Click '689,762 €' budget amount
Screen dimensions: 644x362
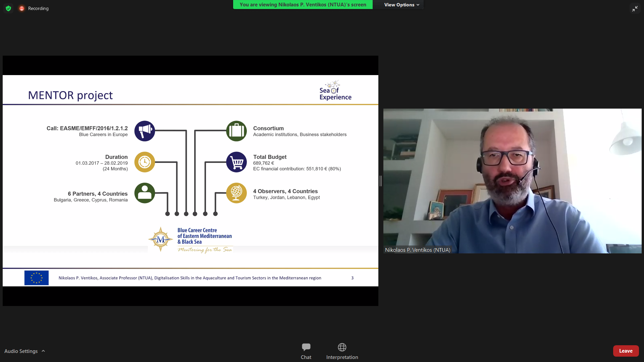click(x=264, y=163)
